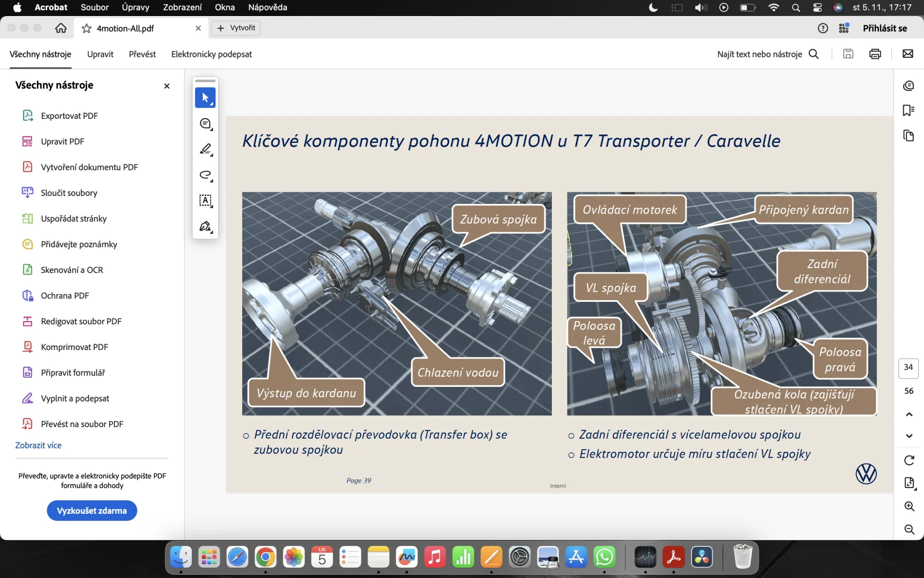Choose the freehand draw loop tool
The width and height of the screenshot is (924, 578).
[205, 175]
